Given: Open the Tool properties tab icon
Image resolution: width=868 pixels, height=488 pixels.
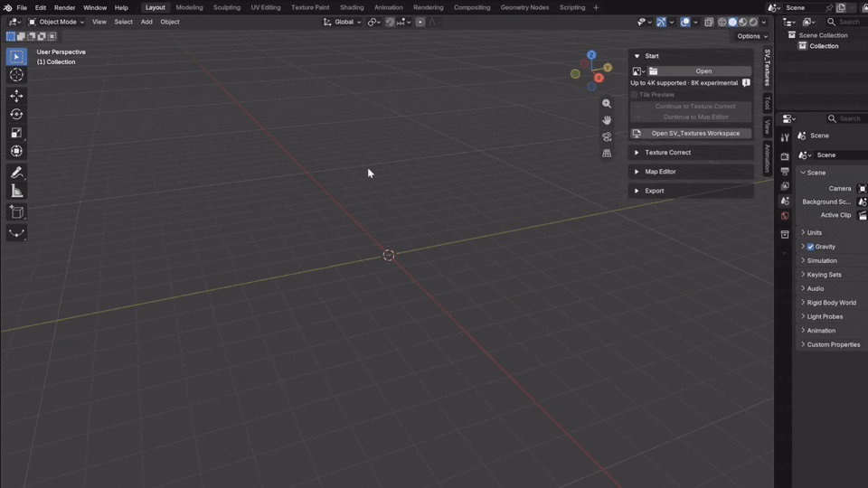Looking at the screenshot, I should coord(785,137).
